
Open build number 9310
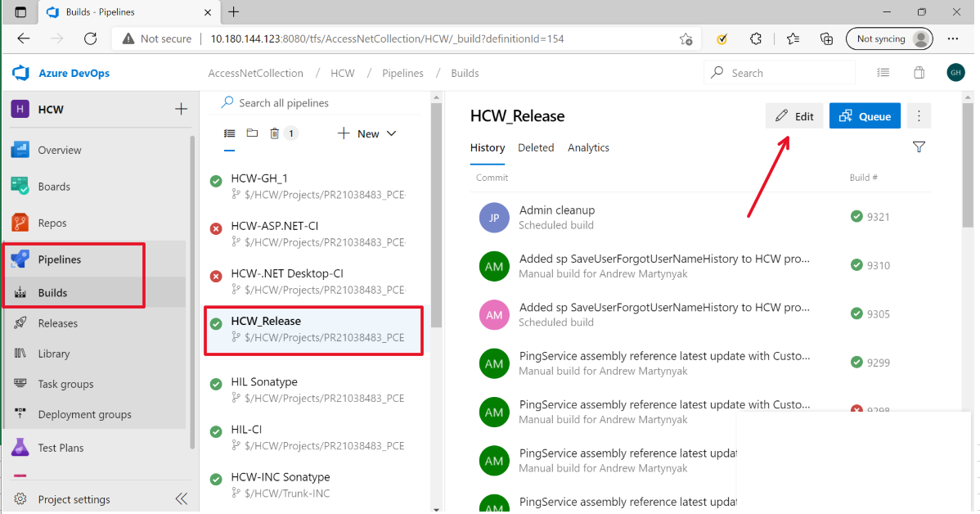coord(878,266)
